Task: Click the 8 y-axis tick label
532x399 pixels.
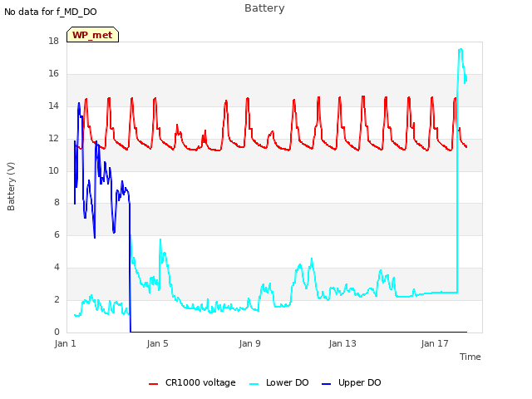Action: pyautogui.click(x=57, y=203)
